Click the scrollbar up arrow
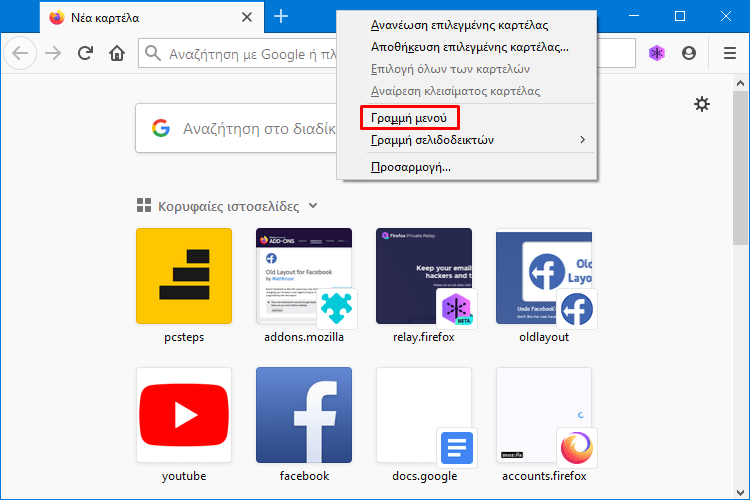 [x=740, y=83]
